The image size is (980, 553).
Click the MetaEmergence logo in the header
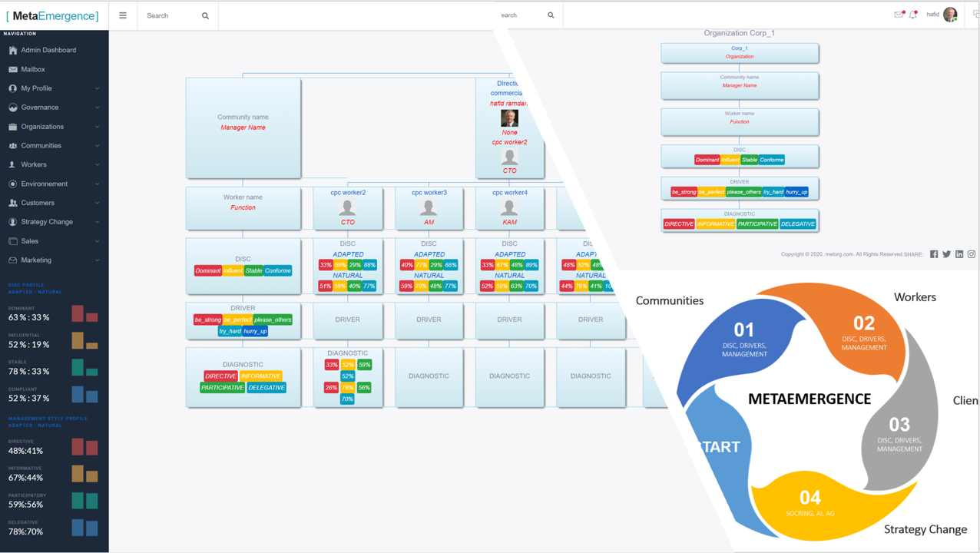52,15
